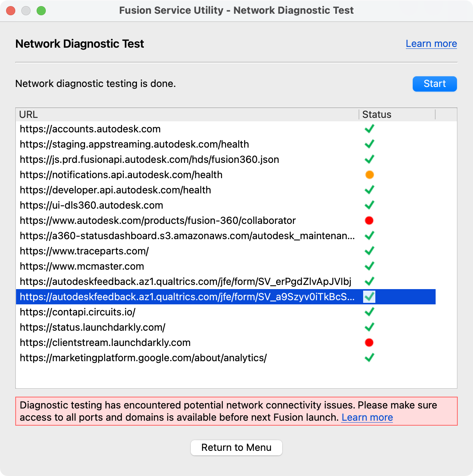Open Learn more link in the red warning banner
This screenshot has height=476, width=473.
367,418
